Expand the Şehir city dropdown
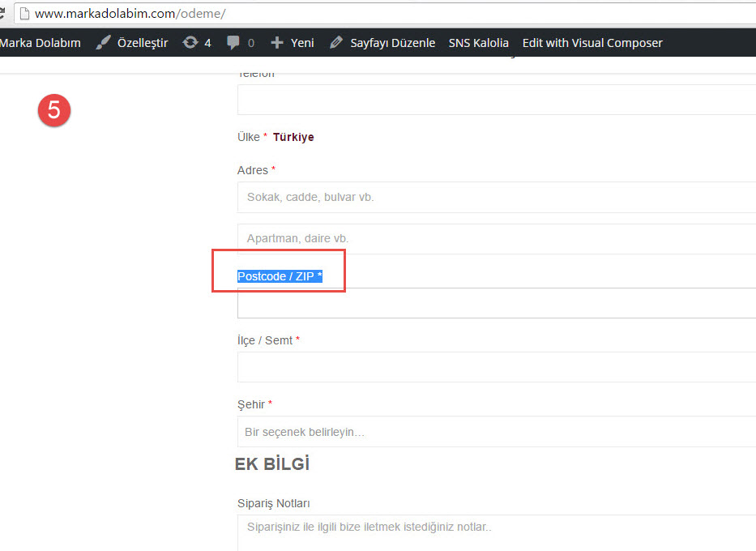The width and height of the screenshot is (756, 551). (x=496, y=432)
